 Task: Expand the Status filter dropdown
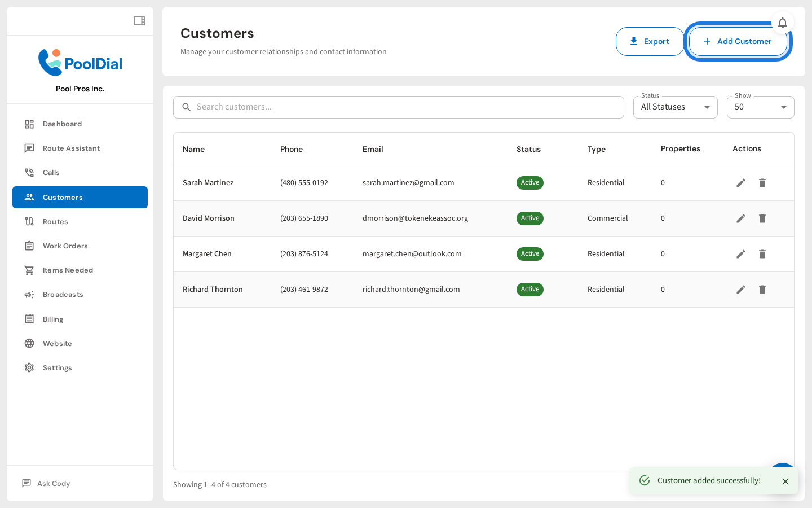click(x=675, y=107)
